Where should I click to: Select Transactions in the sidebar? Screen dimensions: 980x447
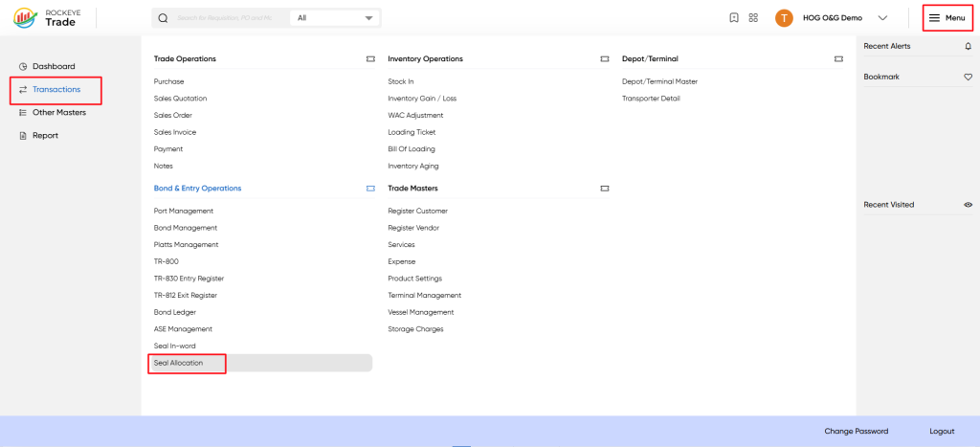tap(56, 89)
